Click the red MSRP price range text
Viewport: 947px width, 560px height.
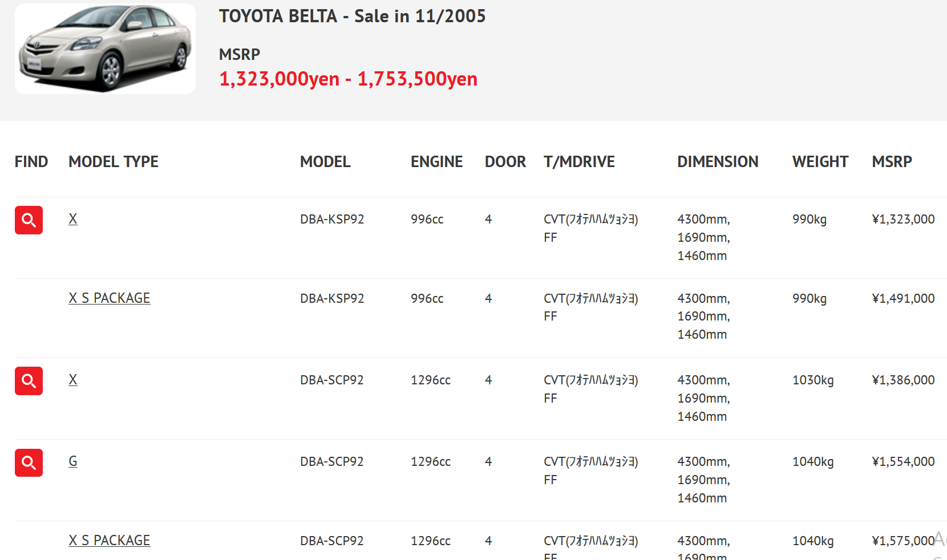click(x=348, y=79)
